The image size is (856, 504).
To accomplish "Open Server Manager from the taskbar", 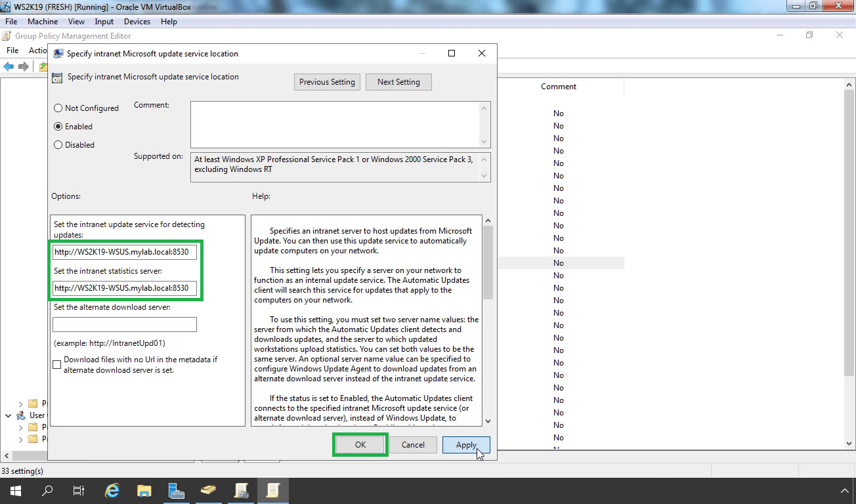I will point(176,490).
